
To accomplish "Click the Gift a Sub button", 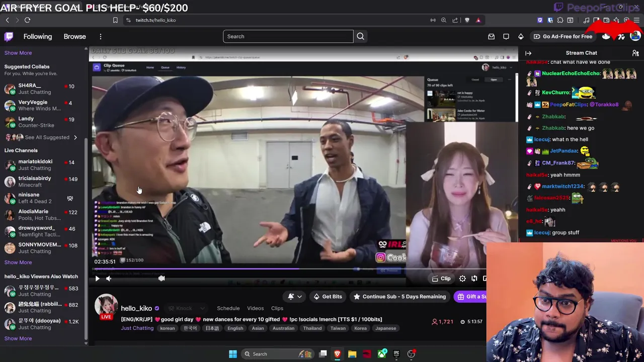I will point(471,297).
